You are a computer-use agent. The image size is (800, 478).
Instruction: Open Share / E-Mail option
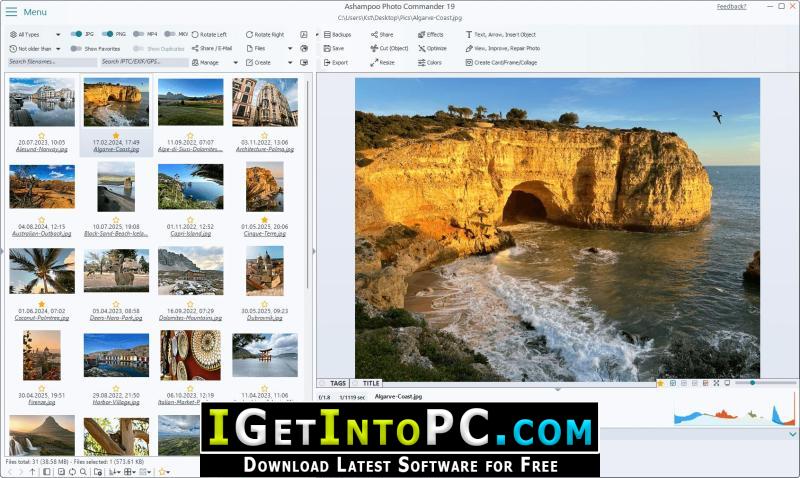click(x=212, y=48)
